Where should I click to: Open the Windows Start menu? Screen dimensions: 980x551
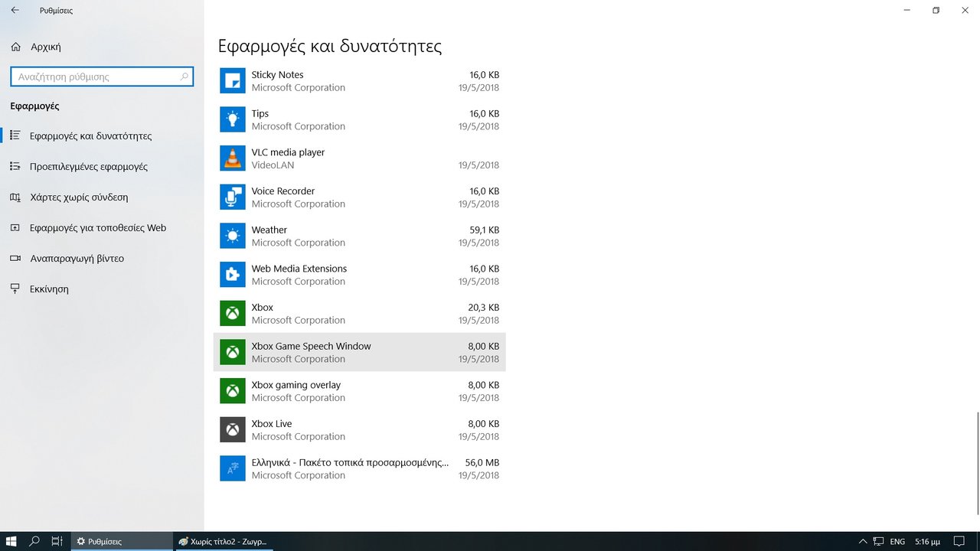click(x=11, y=541)
